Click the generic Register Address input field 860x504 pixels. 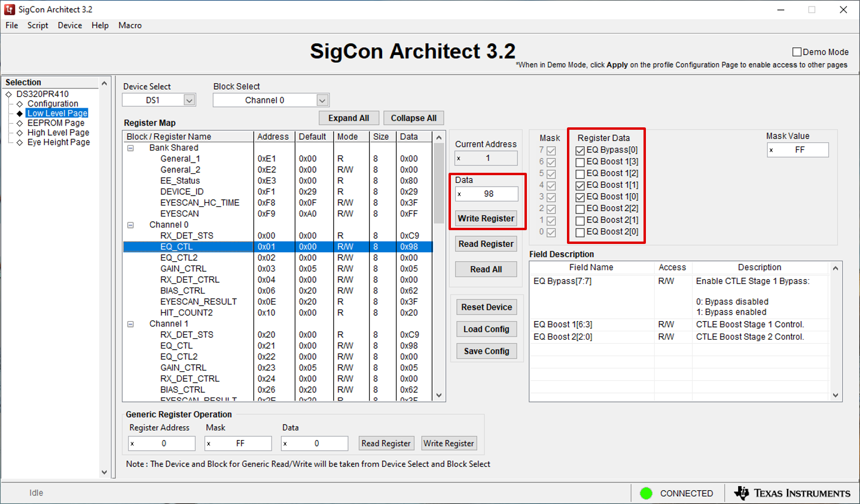[x=161, y=444]
